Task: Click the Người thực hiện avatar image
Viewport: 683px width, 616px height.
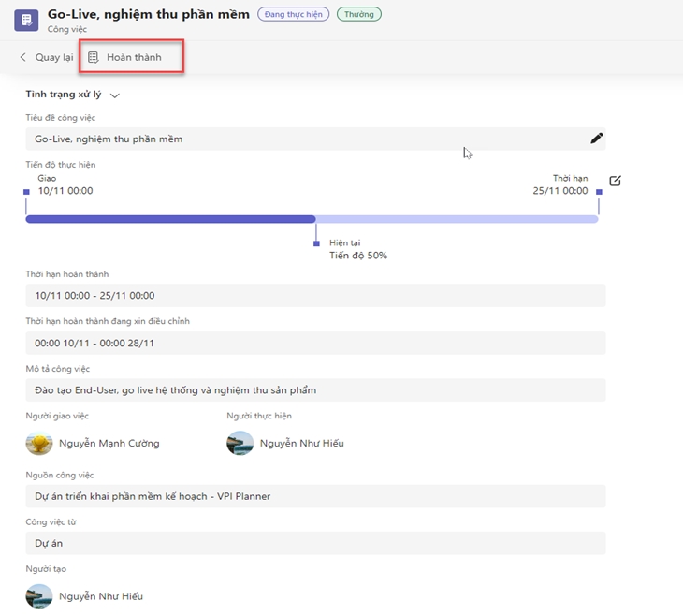Action: 240,443
